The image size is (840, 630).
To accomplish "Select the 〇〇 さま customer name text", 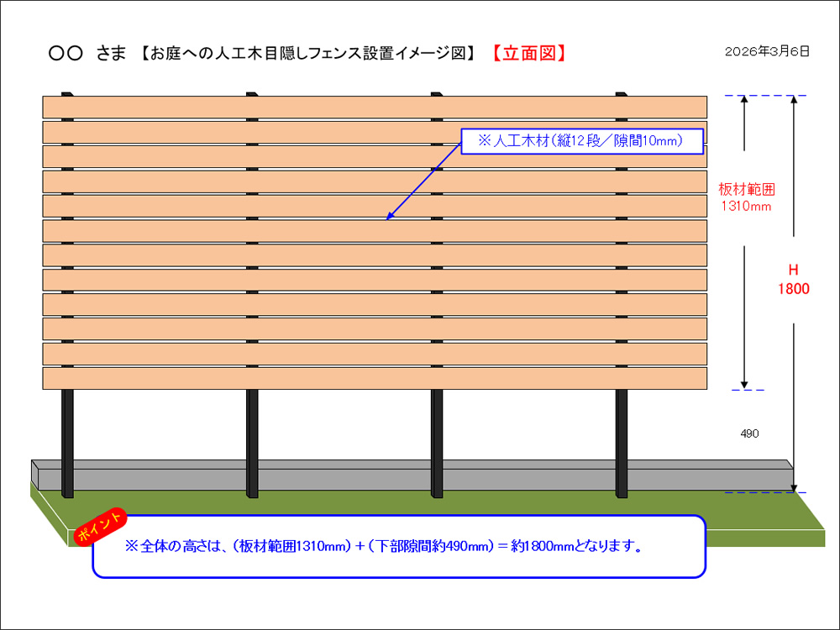I will coord(87,53).
